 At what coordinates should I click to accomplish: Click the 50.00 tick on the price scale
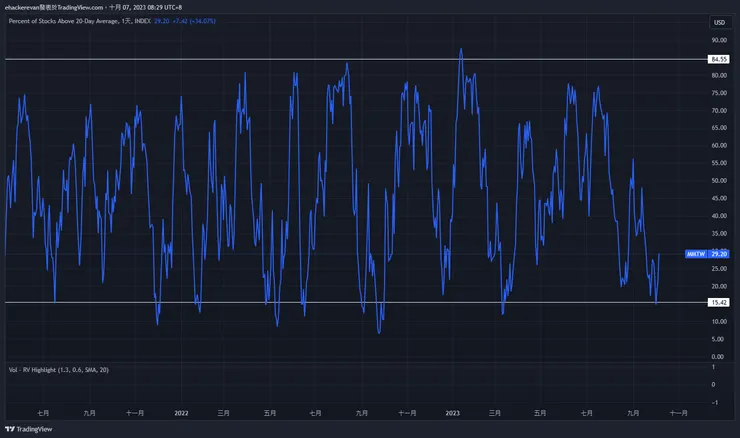719,180
